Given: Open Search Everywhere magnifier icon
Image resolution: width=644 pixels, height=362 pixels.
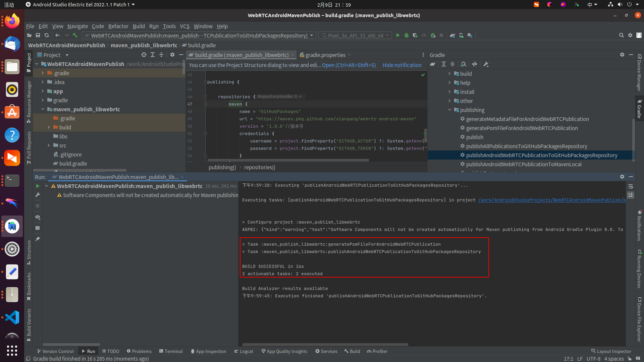Looking at the screenshot, I should coord(621,35).
